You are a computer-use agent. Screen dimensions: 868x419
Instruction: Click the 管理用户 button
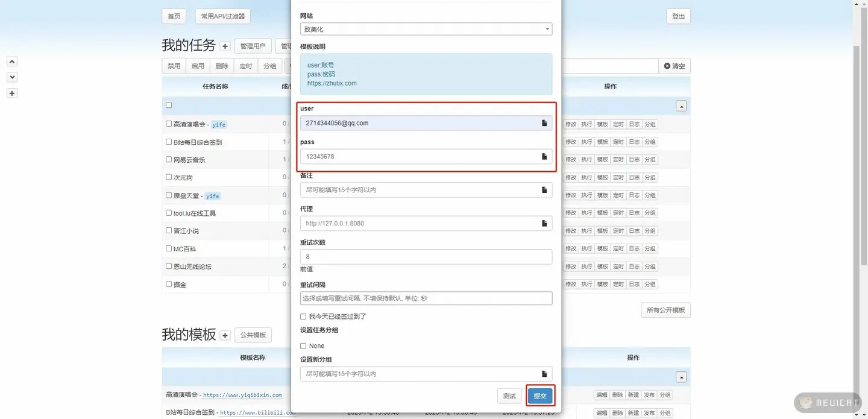click(x=253, y=46)
